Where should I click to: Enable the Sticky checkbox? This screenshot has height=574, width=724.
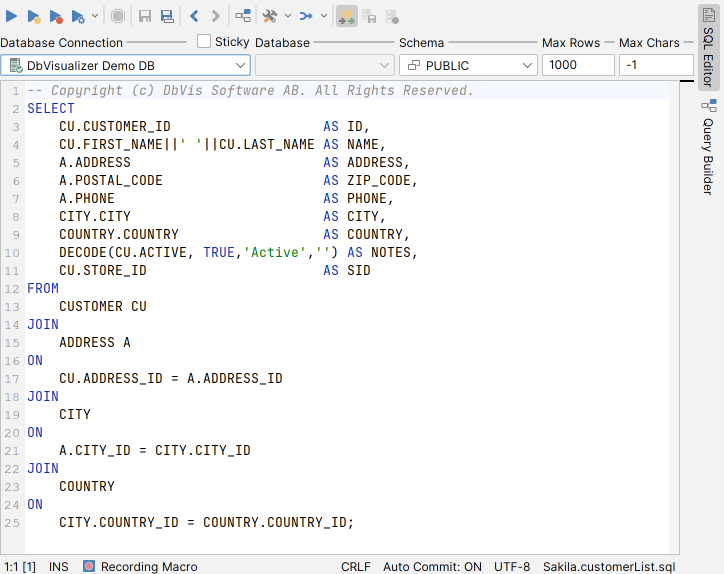(x=204, y=42)
